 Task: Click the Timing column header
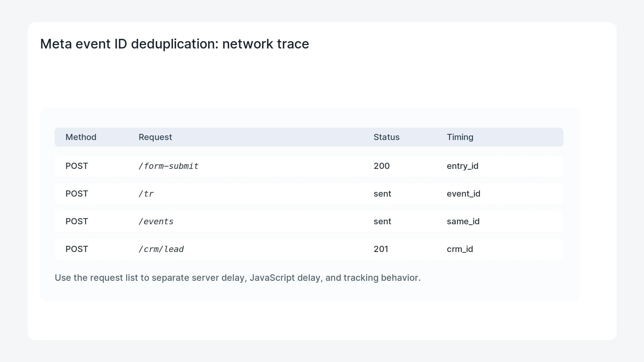pyautogui.click(x=460, y=137)
